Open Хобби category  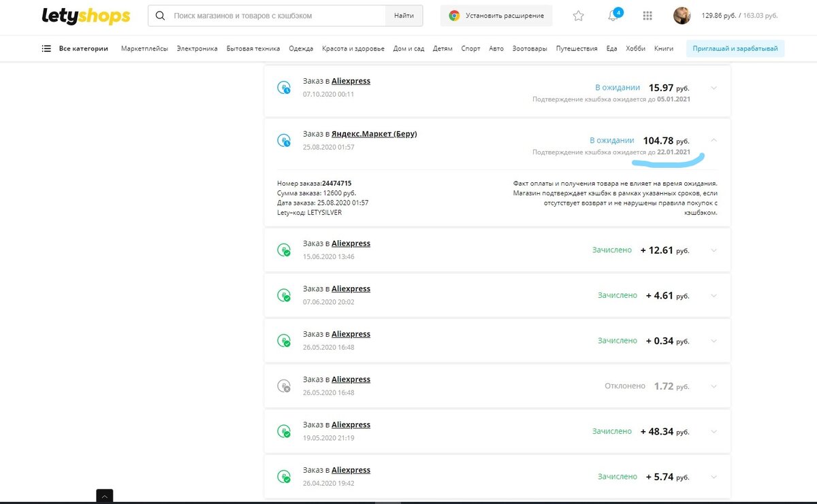(x=636, y=49)
